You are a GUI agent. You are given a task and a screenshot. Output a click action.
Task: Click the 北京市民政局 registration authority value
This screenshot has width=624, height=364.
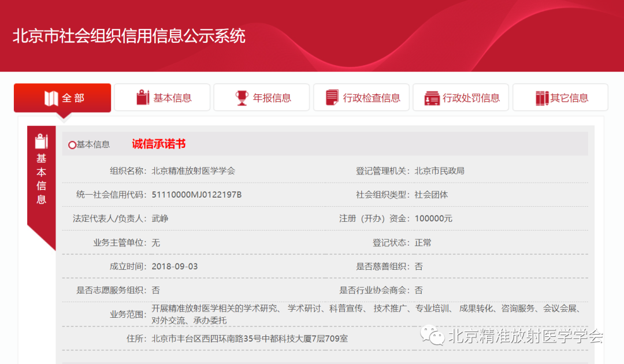tap(439, 171)
